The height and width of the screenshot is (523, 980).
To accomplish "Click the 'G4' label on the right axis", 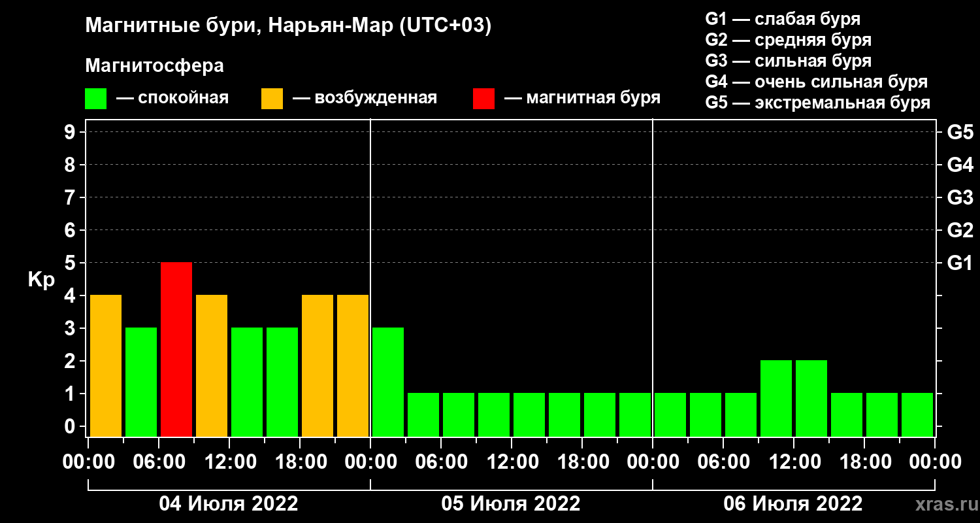I will pos(960,165).
